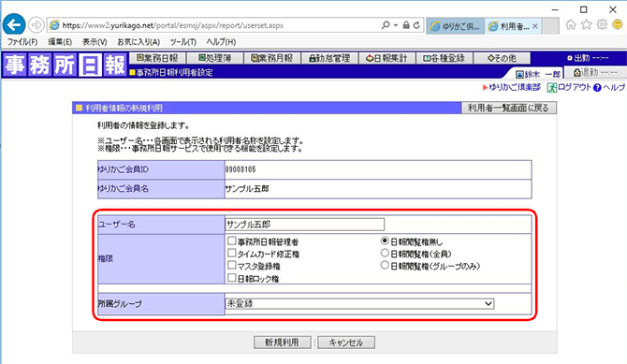Screen dimensions: 627x364
Task: Click the 出勤 clock-in button
Action: pyautogui.click(x=588, y=58)
